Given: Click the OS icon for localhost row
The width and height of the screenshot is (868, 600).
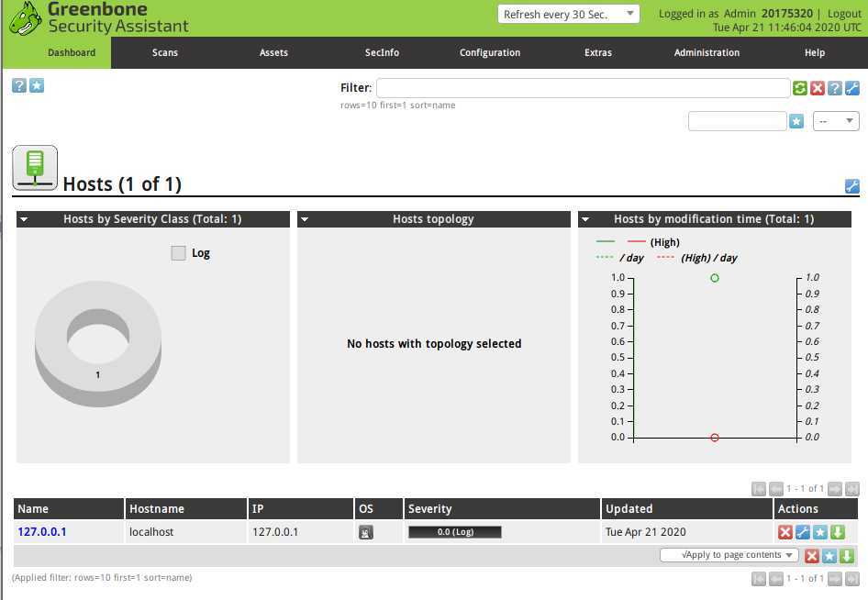Looking at the screenshot, I should pos(366,532).
